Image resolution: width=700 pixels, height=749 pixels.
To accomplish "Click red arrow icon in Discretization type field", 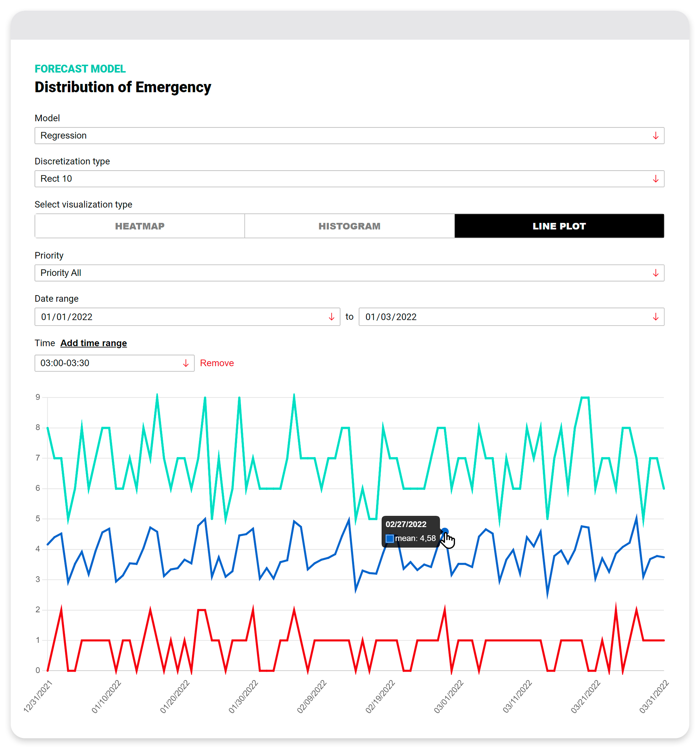I will pyautogui.click(x=655, y=179).
